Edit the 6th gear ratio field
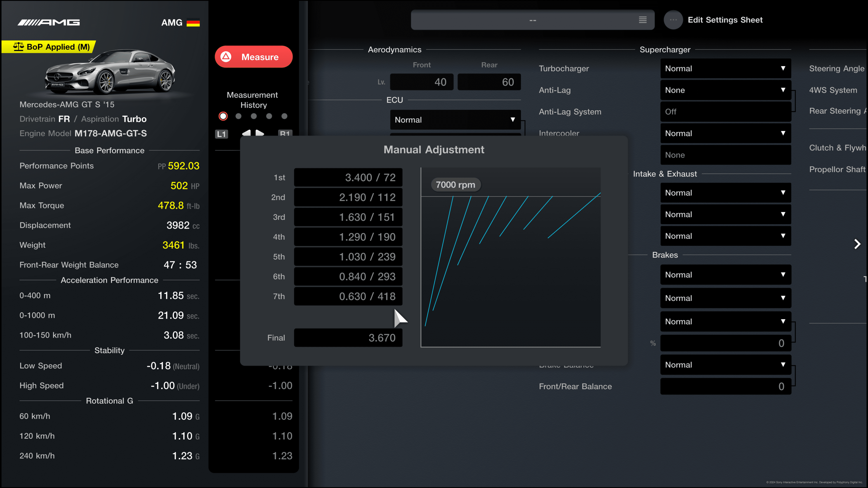 click(348, 277)
